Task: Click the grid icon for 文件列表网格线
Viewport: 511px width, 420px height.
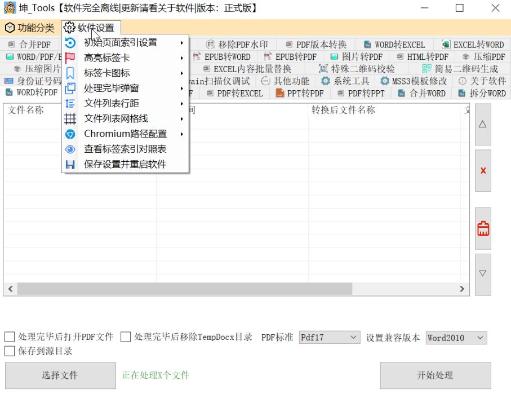Action: [70, 119]
